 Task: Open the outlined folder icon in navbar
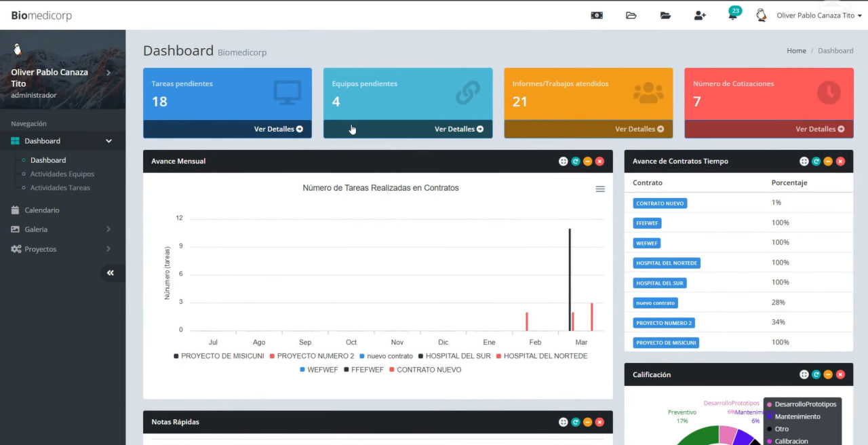[x=631, y=15]
